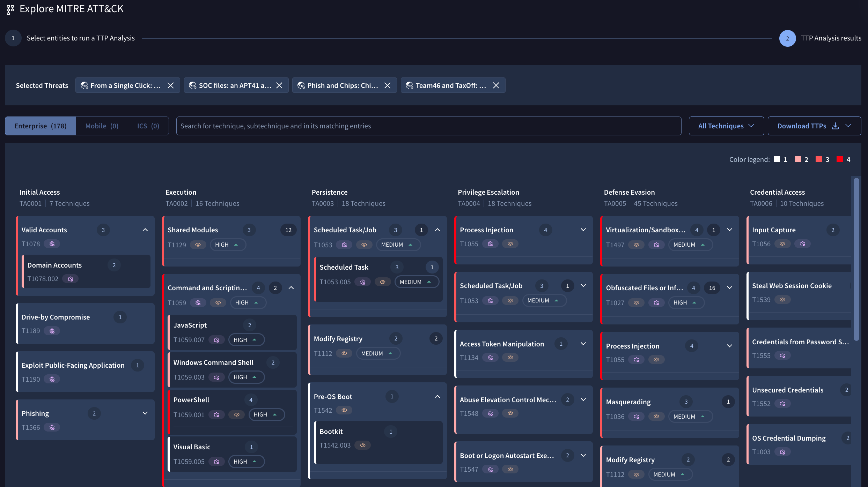The image size is (868, 487).
Task: Click the red legend swatch for 4
Action: pos(840,159)
